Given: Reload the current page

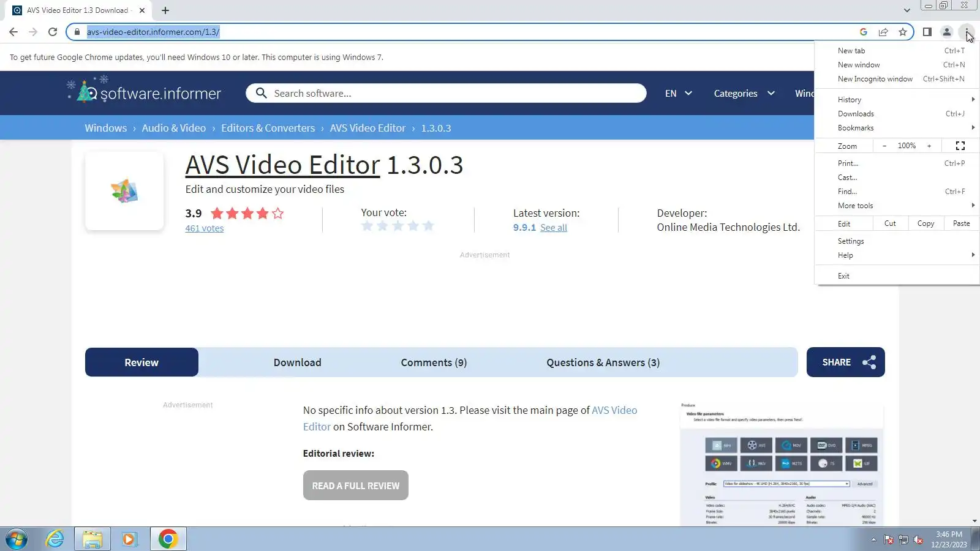Looking at the screenshot, I should (53, 32).
